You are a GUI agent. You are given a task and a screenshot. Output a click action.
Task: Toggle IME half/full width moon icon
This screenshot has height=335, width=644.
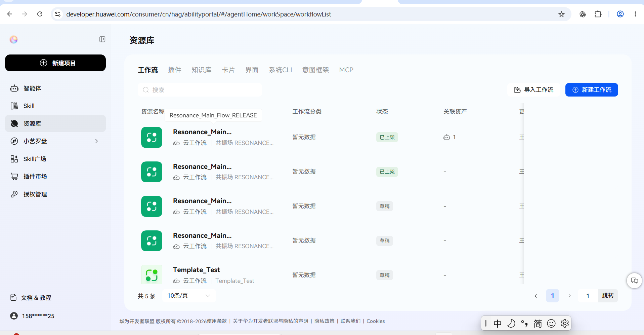(x=511, y=324)
